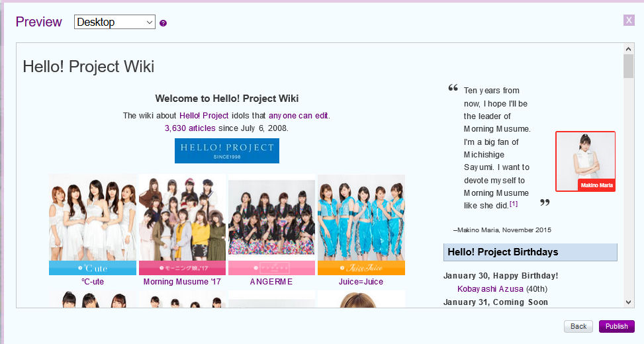This screenshot has height=344, width=644.
Task: Open the 3,630 articles link
Action: pos(190,128)
